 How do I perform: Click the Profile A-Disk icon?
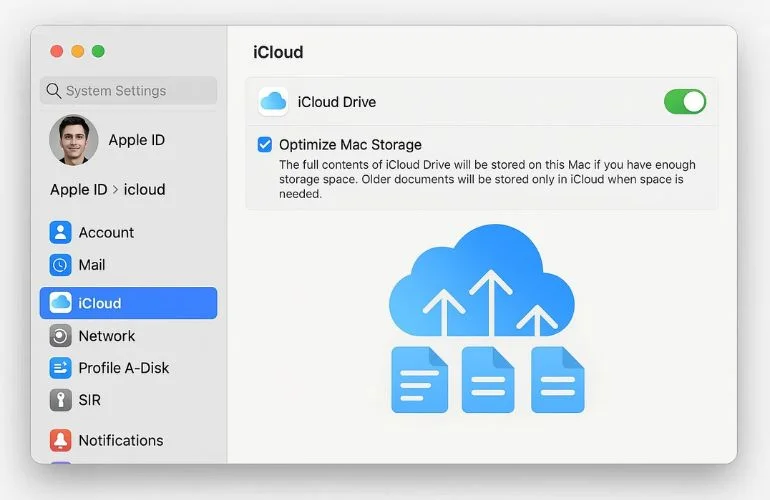pyautogui.click(x=61, y=368)
